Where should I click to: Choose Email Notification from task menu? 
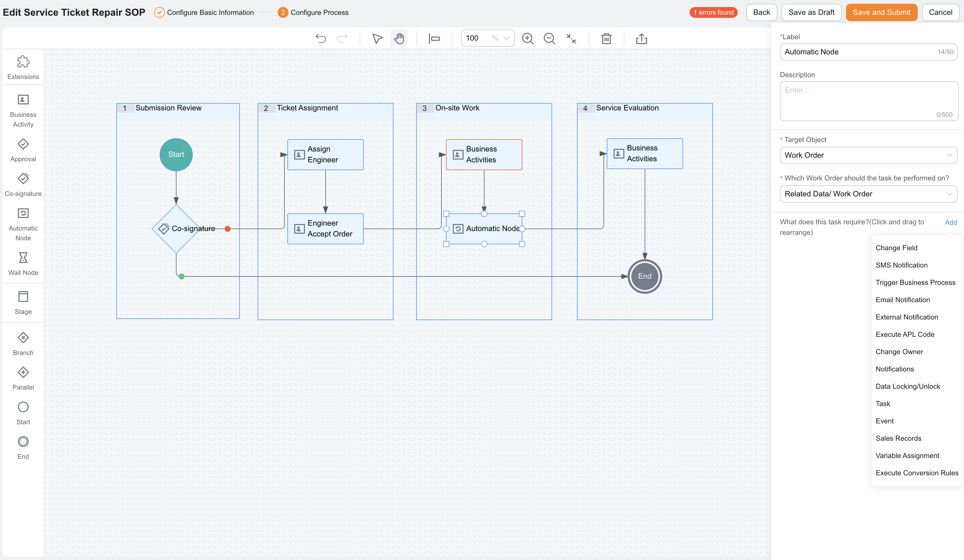(902, 300)
